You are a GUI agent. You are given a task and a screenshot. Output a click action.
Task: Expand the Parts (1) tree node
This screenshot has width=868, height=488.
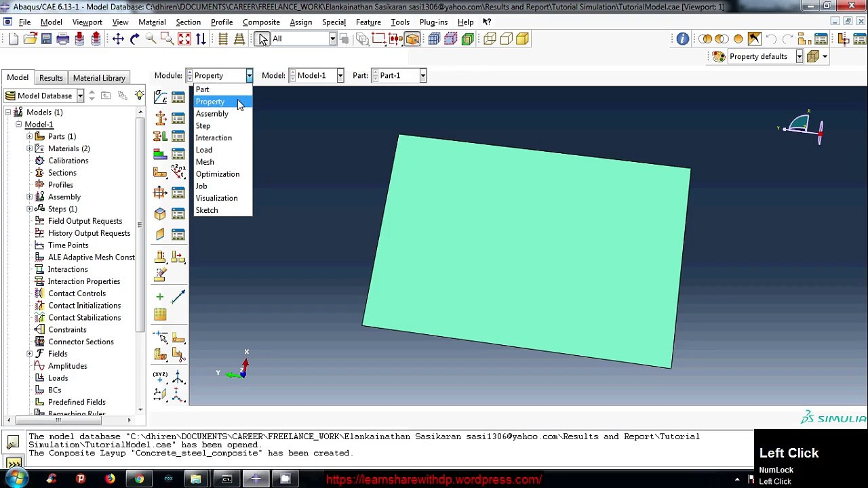point(30,136)
